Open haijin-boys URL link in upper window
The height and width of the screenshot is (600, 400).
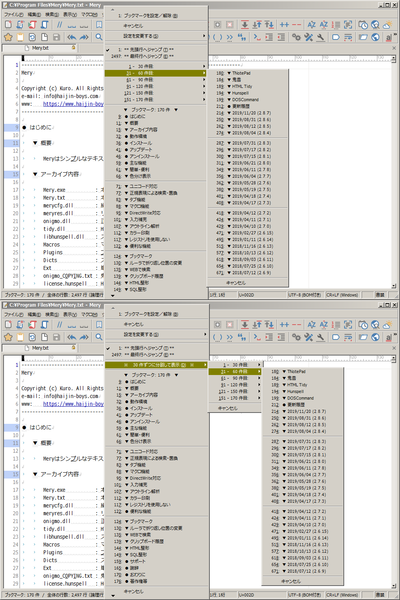pos(73,104)
